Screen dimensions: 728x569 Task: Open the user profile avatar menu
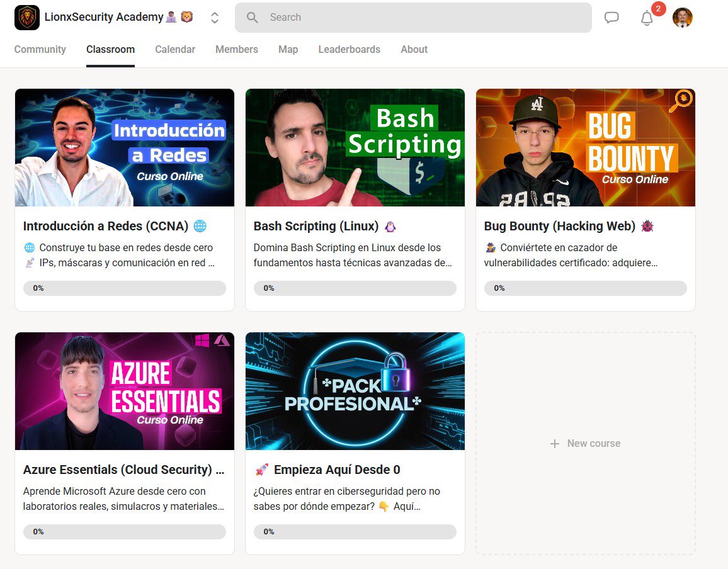point(683,18)
